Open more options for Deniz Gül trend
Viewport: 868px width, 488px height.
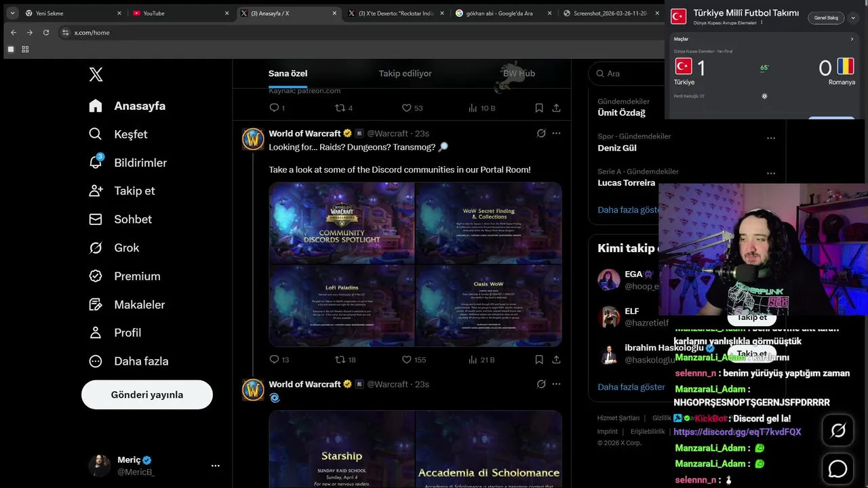coord(771,138)
